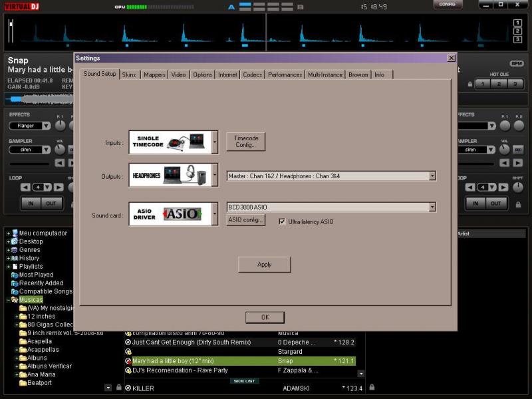Set right deck loop IN point

(475, 203)
